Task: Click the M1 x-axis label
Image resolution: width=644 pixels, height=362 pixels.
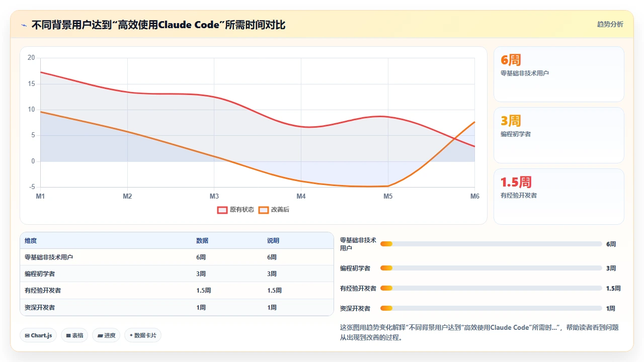Action: pyautogui.click(x=40, y=196)
